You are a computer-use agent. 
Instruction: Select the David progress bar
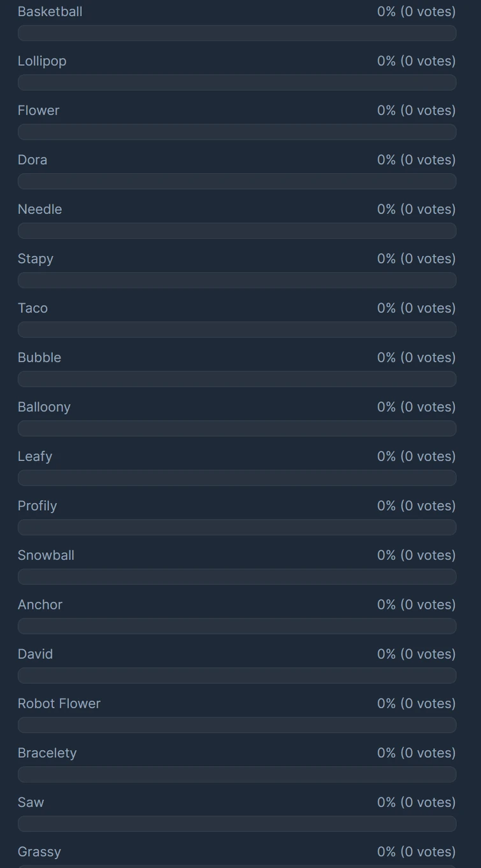[x=237, y=676]
